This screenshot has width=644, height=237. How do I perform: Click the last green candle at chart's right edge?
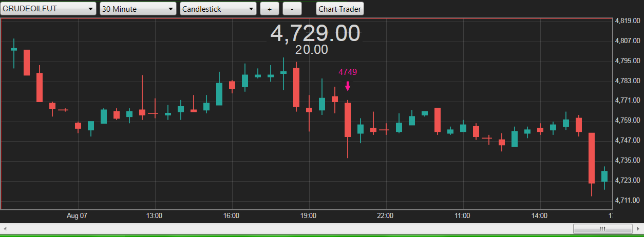pyautogui.click(x=604, y=176)
